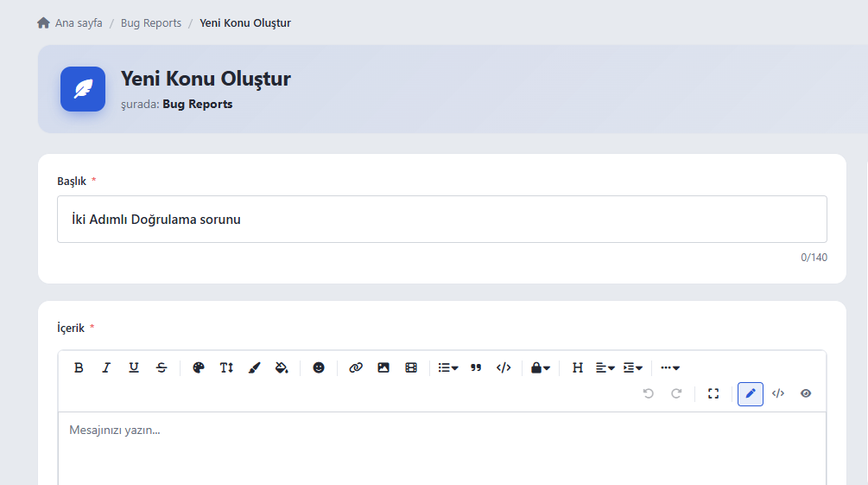
Task: Insert a heading
Action: [x=578, y=367]
